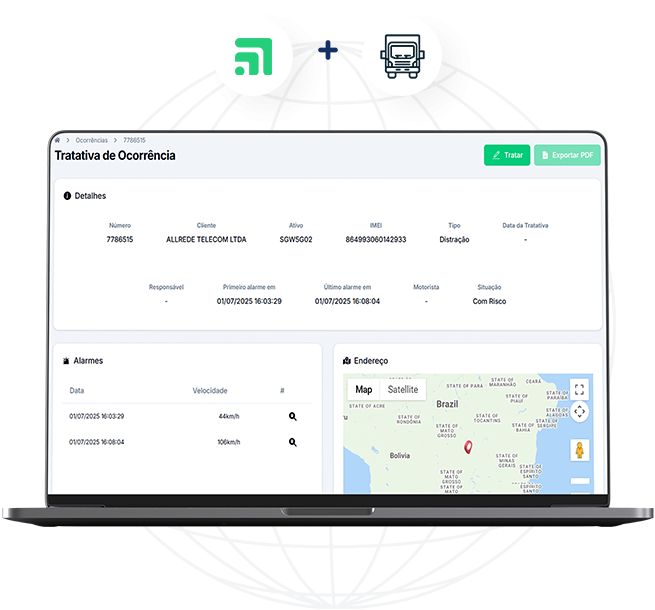The image size is (655, 610).
Task: Click the 106km/h speed cell
Action: point(228,442)
